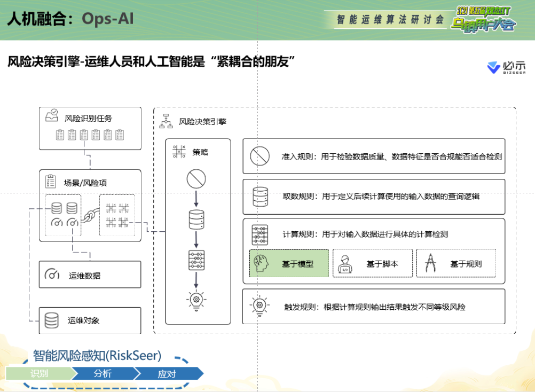Image resolution: width=535 pixels, height=392 pixels.
Task: Click the lightbulb icon in the 策略 flow column
Action: click(x=196, y=300)
